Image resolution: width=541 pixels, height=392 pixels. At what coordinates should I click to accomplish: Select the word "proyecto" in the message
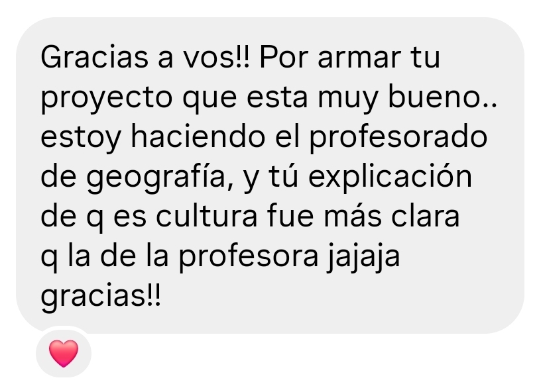(x=106, y=98)
